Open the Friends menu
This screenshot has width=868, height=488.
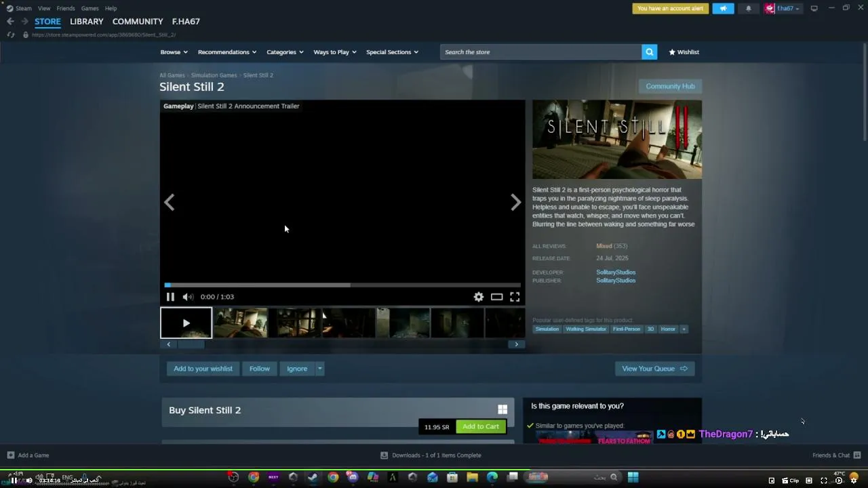click(x=66, y=8)
